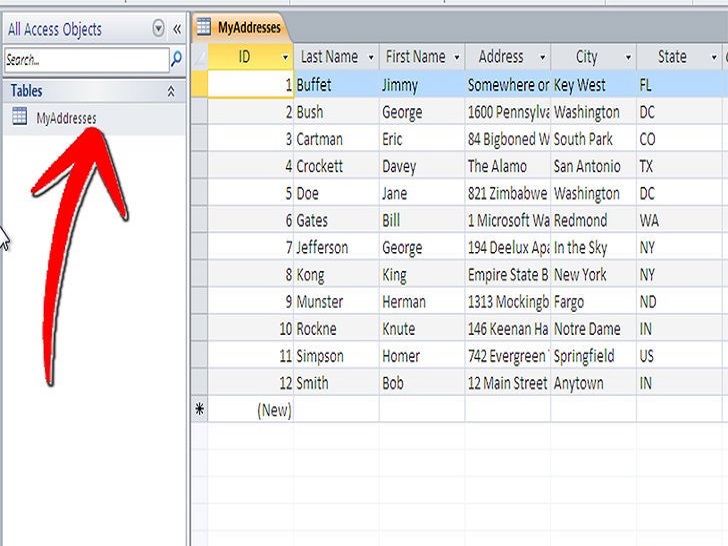Select the row selector for Buffet record
Screen dimensions: 728x546
tap(199, 85)
